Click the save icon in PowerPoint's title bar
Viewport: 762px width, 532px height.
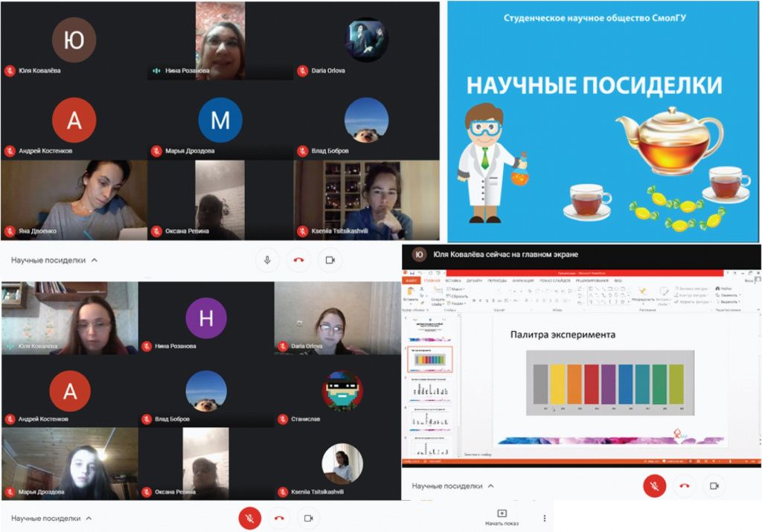coord(412,274)
